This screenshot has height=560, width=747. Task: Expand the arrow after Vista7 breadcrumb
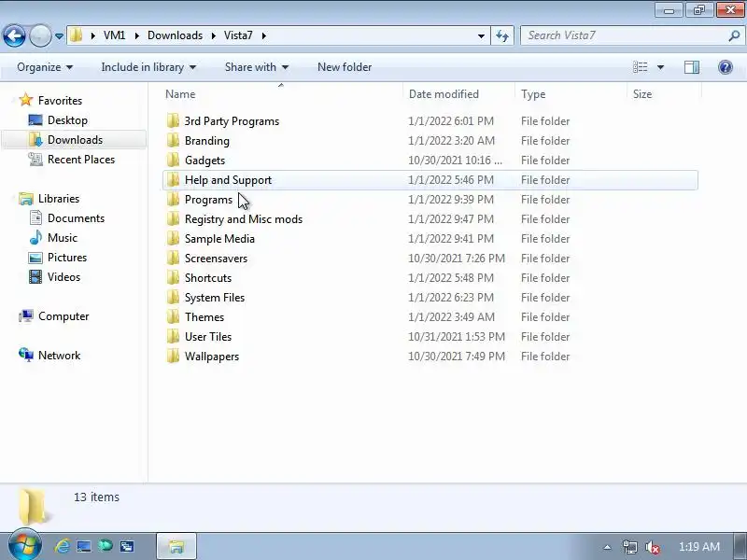[263, 35]
